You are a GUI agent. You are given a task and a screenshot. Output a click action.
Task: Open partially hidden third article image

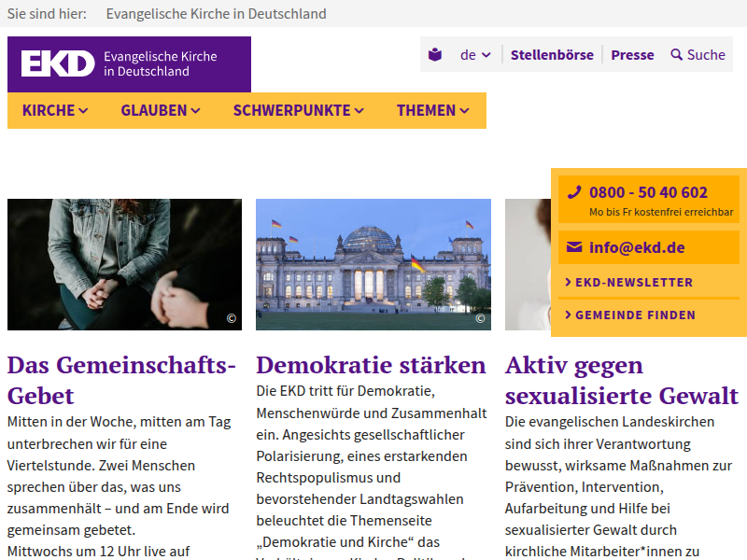pyautogui.click(x=528, y=264)
